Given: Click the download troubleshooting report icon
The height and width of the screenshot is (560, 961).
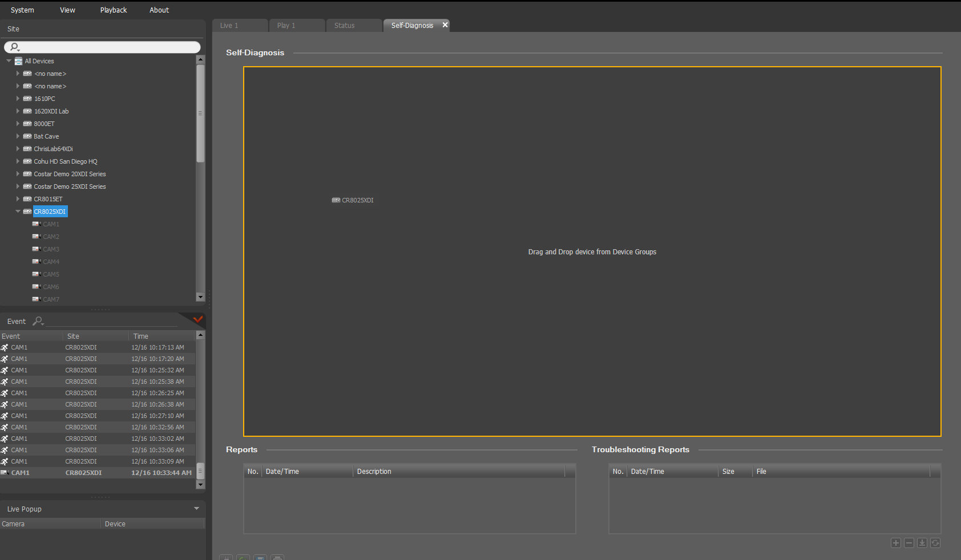Looking at the screenshot, I should 922,543.
